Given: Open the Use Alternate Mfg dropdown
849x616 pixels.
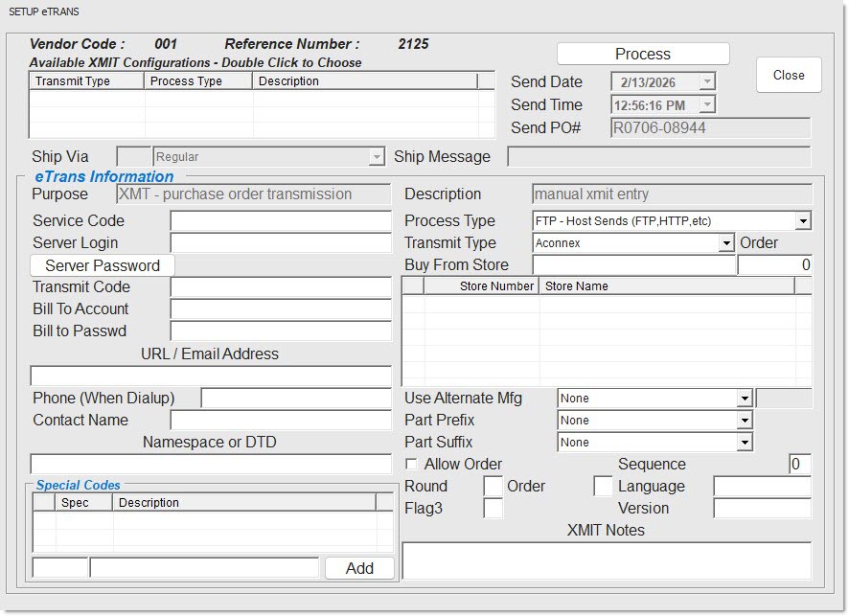Looking at the screenshot, I should [745, 399].
